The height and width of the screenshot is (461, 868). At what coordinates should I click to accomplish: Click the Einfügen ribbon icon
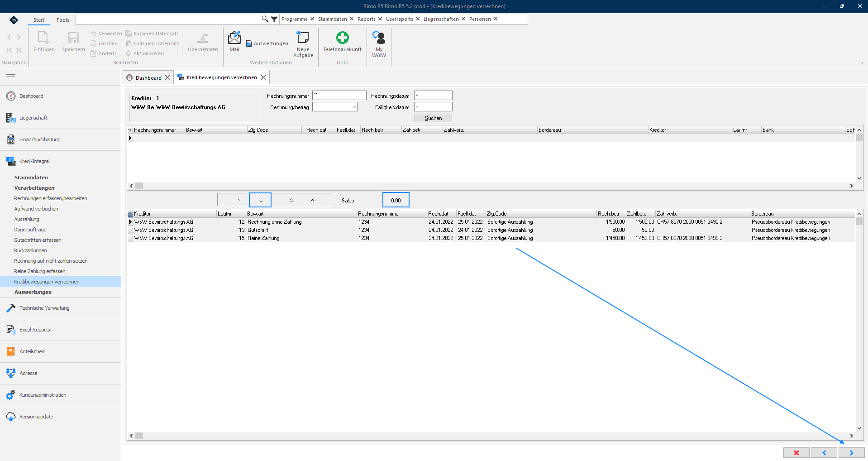click(x=44, y=38)
